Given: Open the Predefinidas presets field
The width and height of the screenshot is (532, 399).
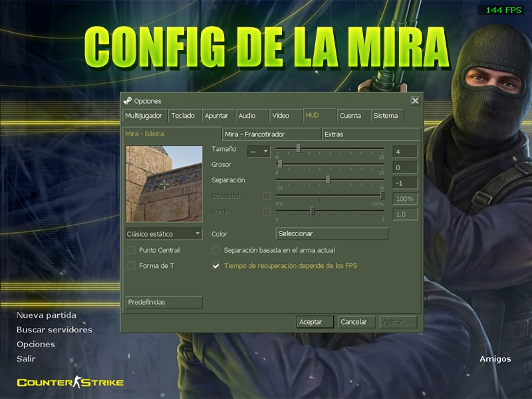Looking at the screenshot, I should 164,302.
